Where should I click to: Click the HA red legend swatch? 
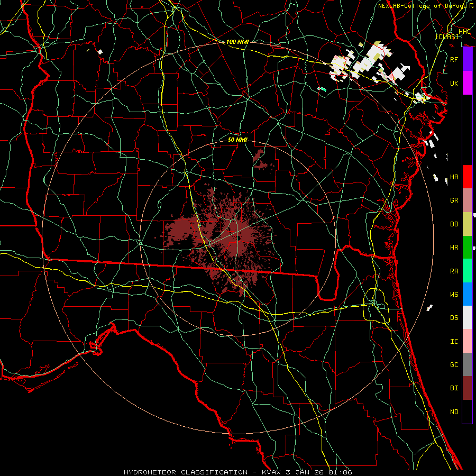click(x=467, y=177)
